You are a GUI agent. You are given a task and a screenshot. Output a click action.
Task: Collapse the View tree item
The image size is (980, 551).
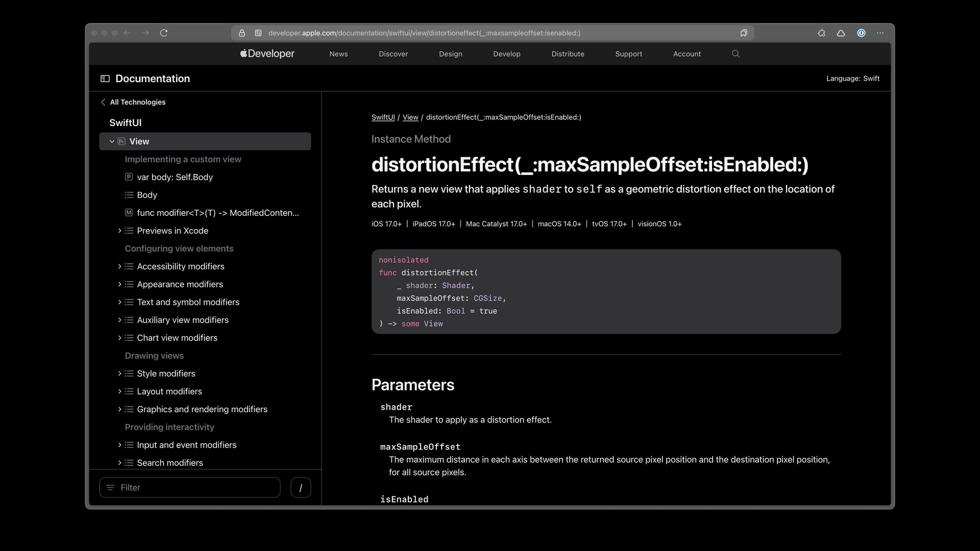pos(112,141)
